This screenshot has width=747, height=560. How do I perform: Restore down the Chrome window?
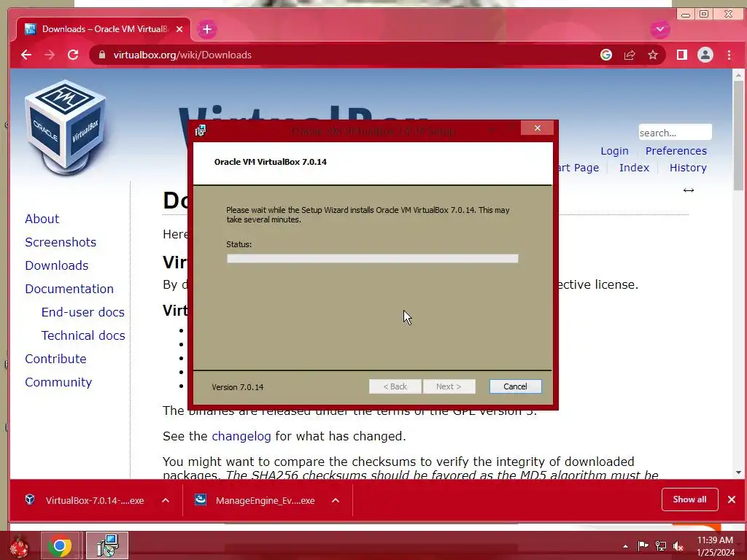[704, 15]
